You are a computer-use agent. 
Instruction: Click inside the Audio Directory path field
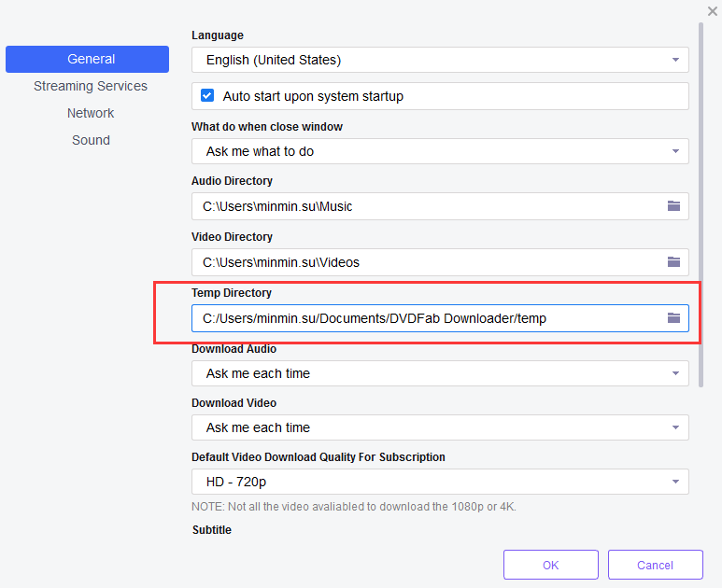pos(420,206)
